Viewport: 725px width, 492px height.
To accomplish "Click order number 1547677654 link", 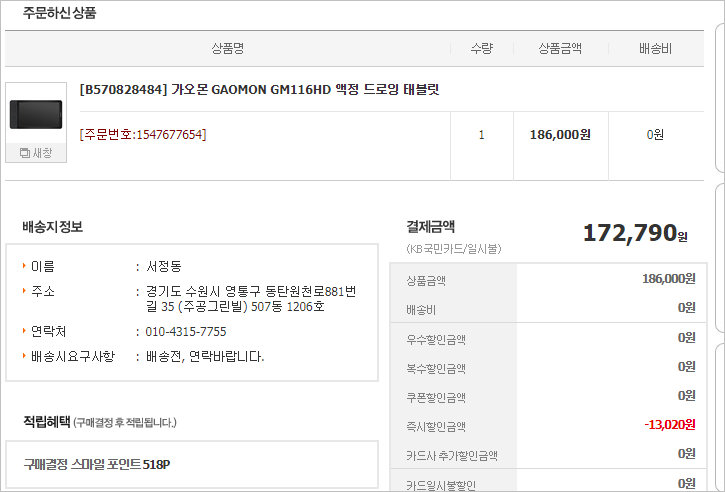I will pos(143,135).
